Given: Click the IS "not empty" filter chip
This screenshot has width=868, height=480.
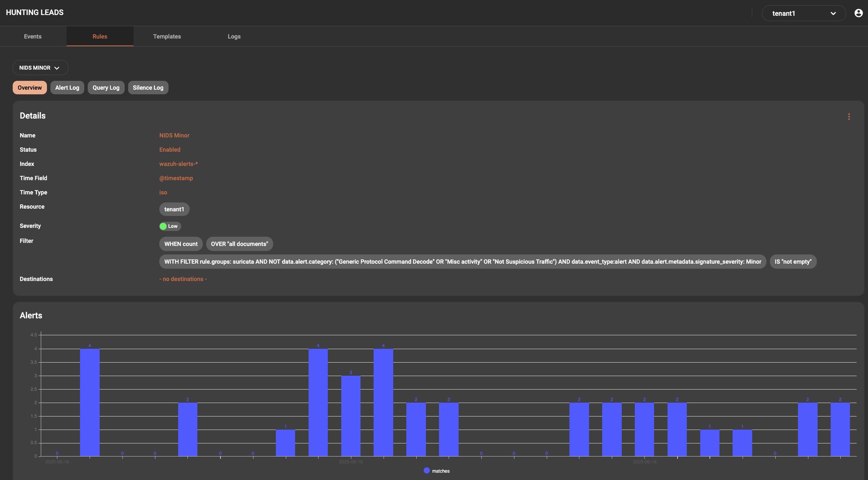Looking at the screenshot, I should pyautogui.click(x=793, y=262).
